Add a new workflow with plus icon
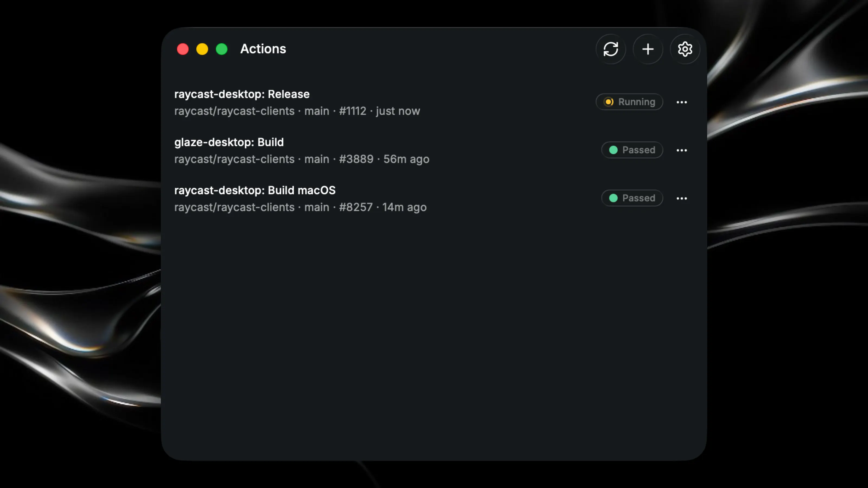This screenshot has height=488, width=868. coord(648,49)
